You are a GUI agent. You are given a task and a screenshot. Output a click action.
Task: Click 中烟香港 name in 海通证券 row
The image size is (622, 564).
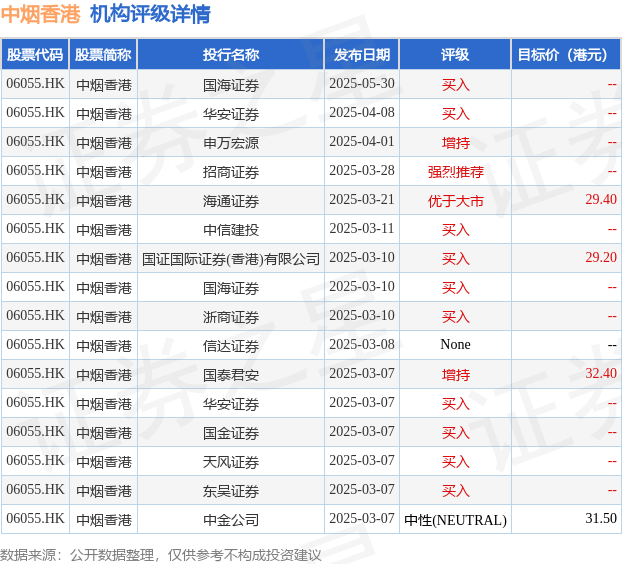[x=104, y=201]
